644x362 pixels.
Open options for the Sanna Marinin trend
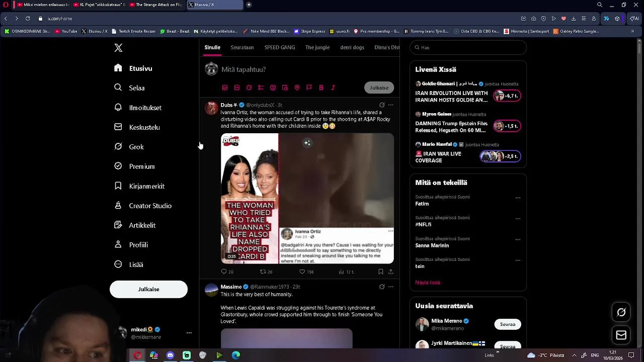coord(518,240)
